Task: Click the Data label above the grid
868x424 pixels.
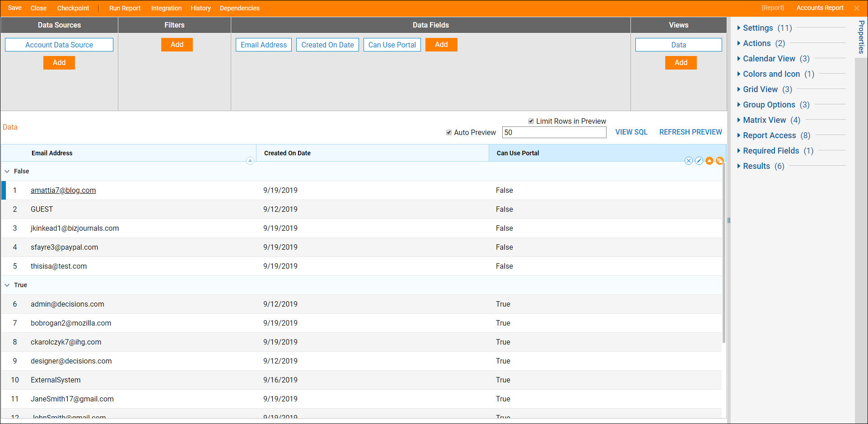Action: point(10,127)
